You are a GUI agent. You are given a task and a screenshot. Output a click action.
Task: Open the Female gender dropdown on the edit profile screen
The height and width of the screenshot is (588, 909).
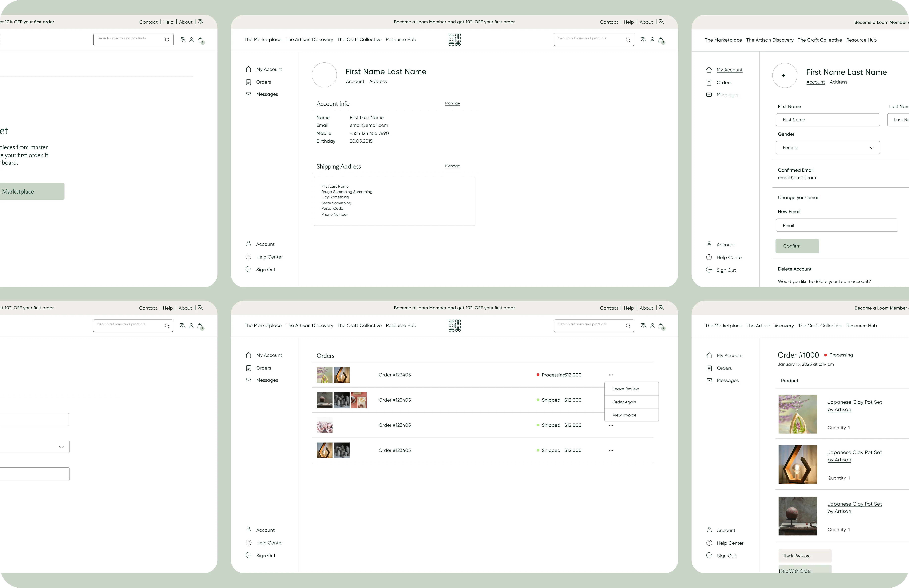[x=828, y=147]
